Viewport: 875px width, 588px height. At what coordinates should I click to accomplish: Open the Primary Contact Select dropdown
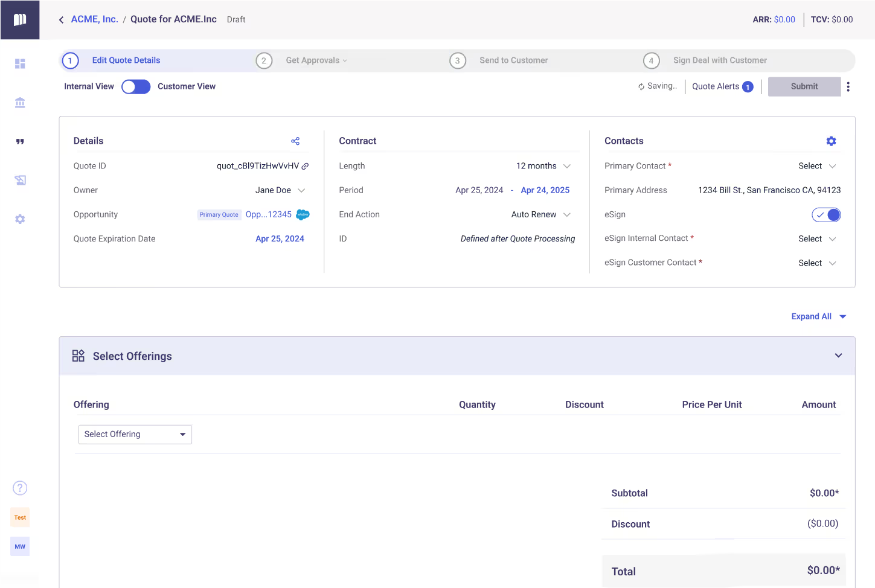[x=817, y=166]
